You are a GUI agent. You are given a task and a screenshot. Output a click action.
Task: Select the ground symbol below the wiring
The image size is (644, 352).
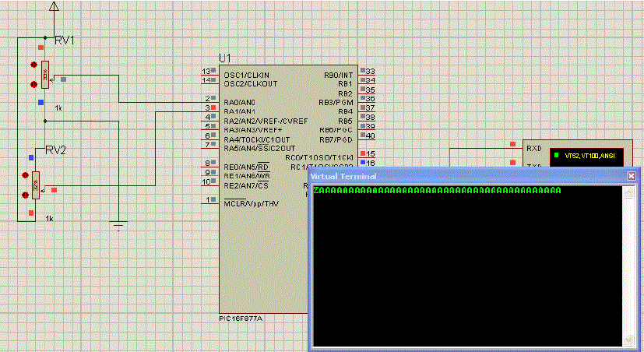(118, 225)
